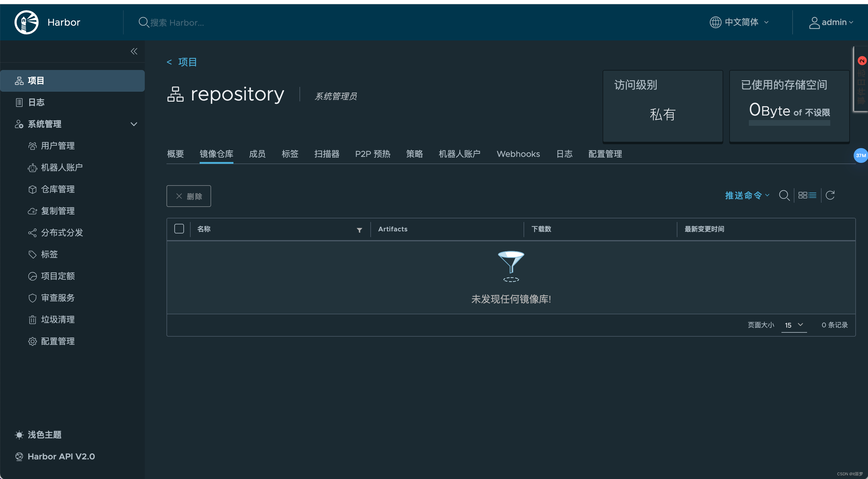This screenshot has width=868, height=479.
Task: Open 用户管理 from the sidebar
Action: point(58,146)
